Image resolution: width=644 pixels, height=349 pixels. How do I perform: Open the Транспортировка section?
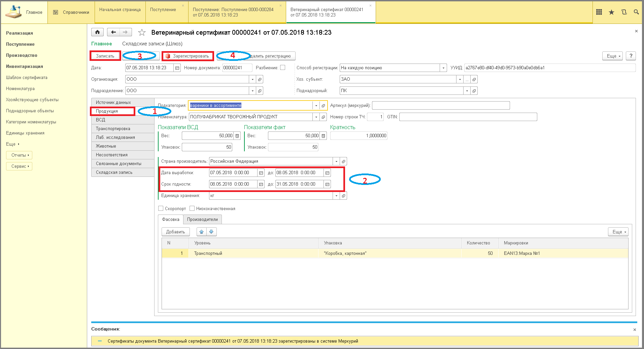coord(113,129)
